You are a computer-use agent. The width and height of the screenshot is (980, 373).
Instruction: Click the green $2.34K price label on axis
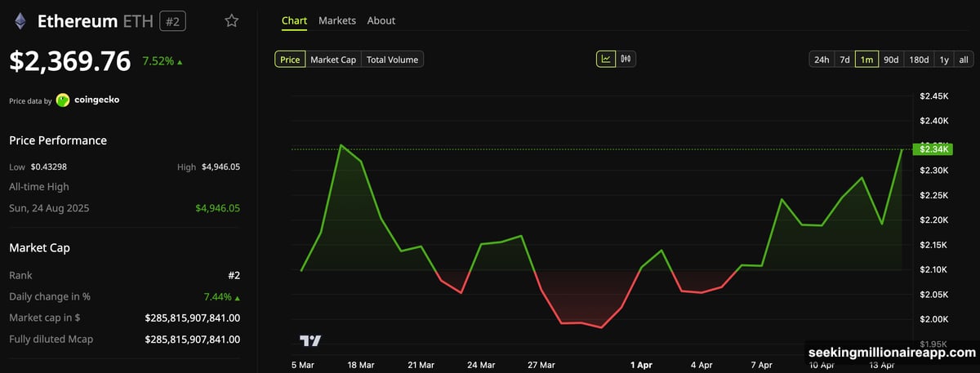933,149
